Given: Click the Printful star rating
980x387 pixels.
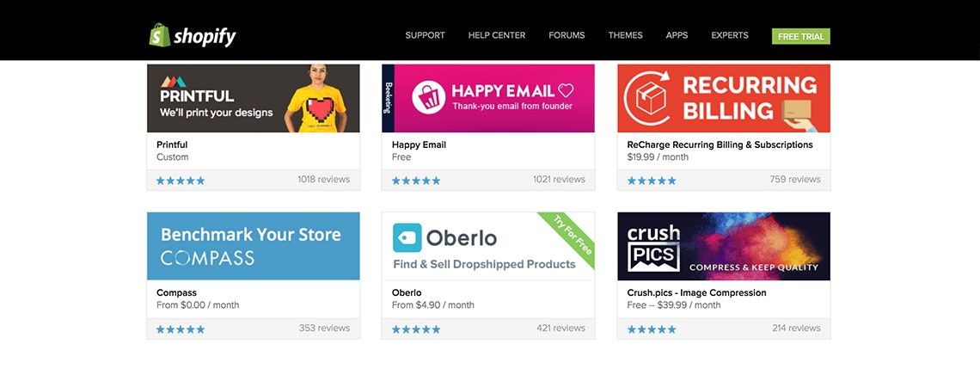Looking at the screenshot, I should point(181,181).
